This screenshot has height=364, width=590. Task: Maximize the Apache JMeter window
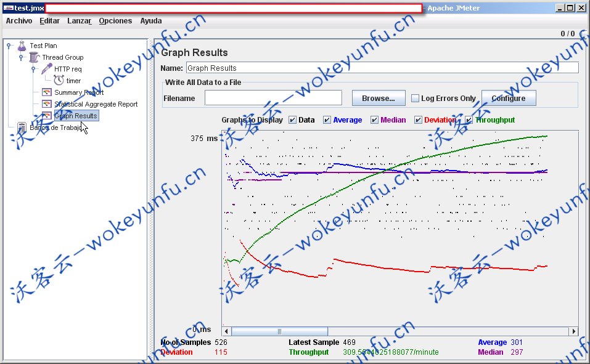(570, 8)
